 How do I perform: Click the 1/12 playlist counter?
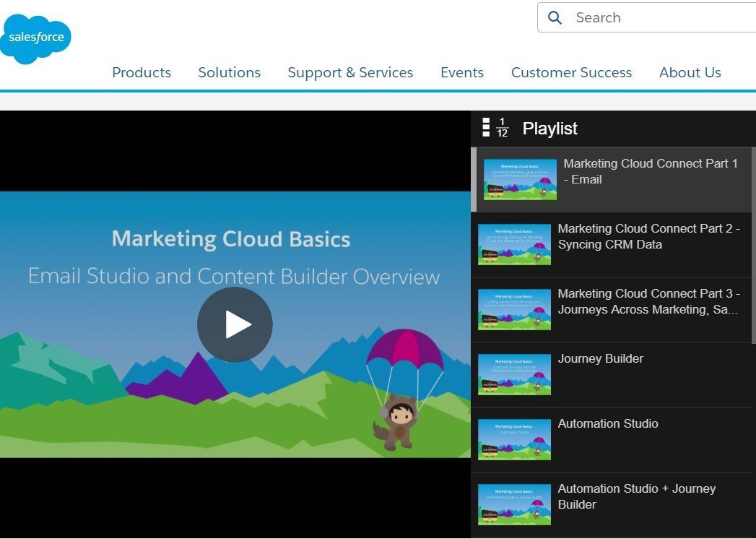pos(503,128)
